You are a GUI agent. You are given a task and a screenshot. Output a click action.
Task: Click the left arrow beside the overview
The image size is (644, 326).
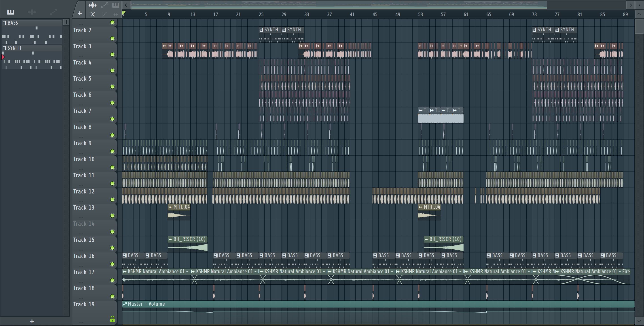pyautogui.click(x=126, y=5)
